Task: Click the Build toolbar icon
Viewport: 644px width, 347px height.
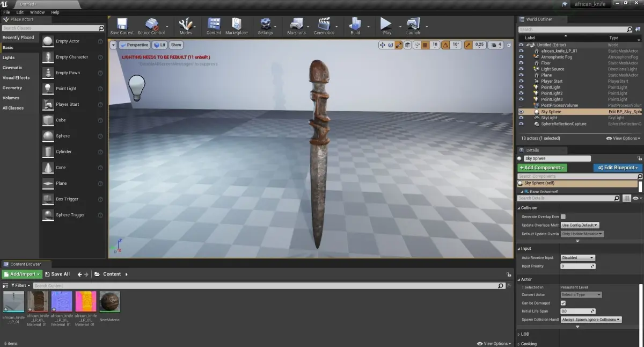Action: pyautogui.click(x=355, y=24)
